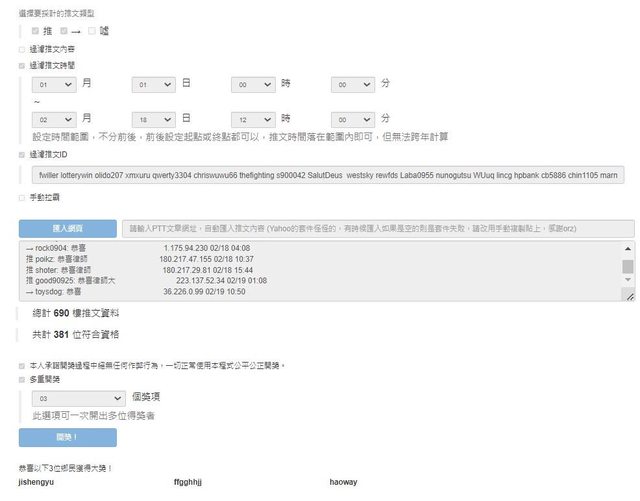
Task: Toggle the 推 comment type checkbox
Action: [x=36, y=31]
